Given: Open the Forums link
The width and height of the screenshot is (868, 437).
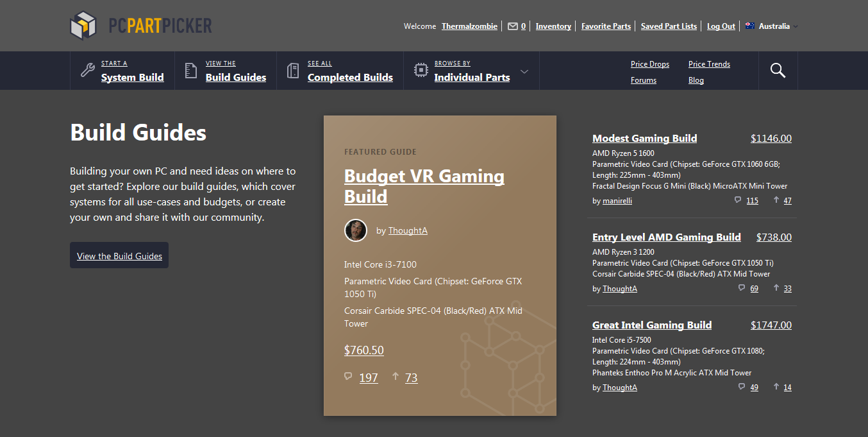Looking at the screenshot, I should [x=644, y=80].
